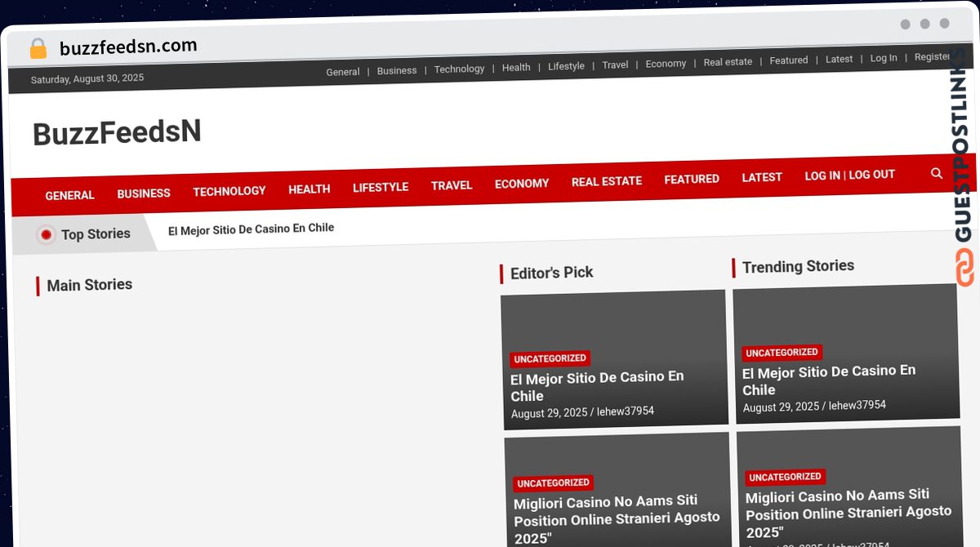Click Log In in the red navbar
Screen dimensions: 980x547
click(822, 176)
